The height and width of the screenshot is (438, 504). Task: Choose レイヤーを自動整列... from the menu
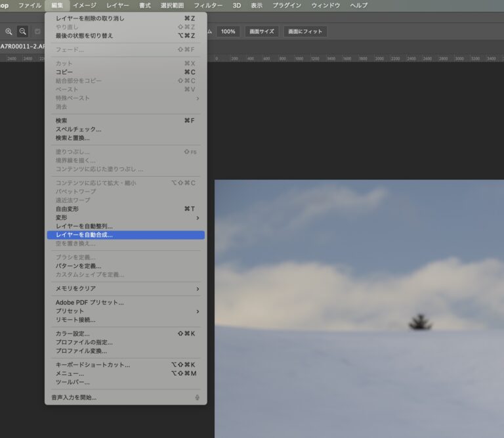point(84,226)
